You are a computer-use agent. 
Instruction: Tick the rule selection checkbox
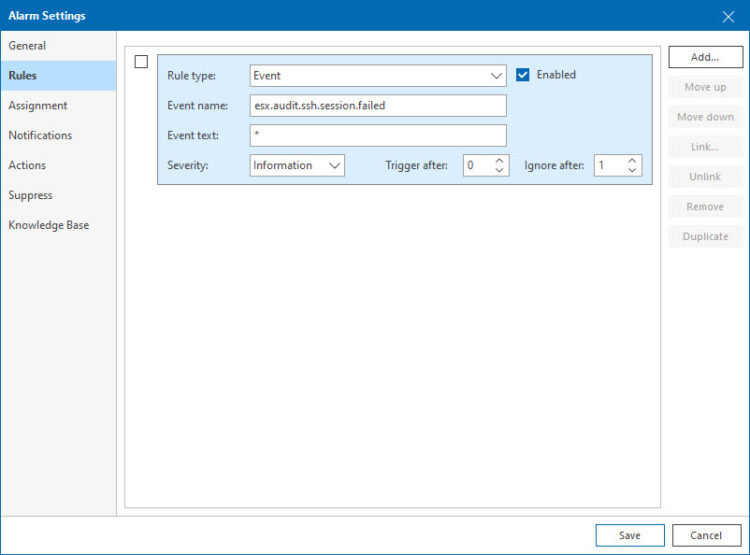tap(141, 62)
